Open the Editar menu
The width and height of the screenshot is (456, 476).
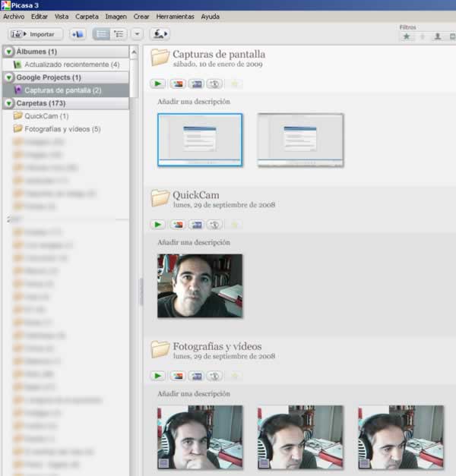point(40,17)
